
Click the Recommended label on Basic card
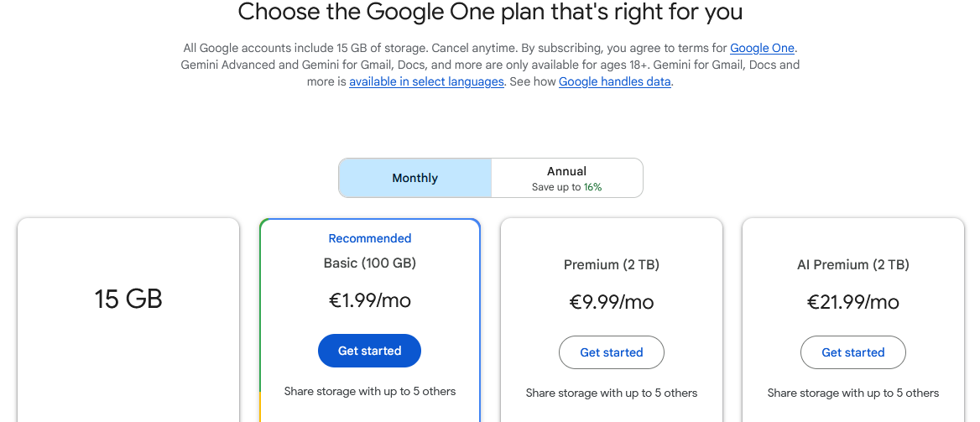pyautogui.click(x=370, y=238)
